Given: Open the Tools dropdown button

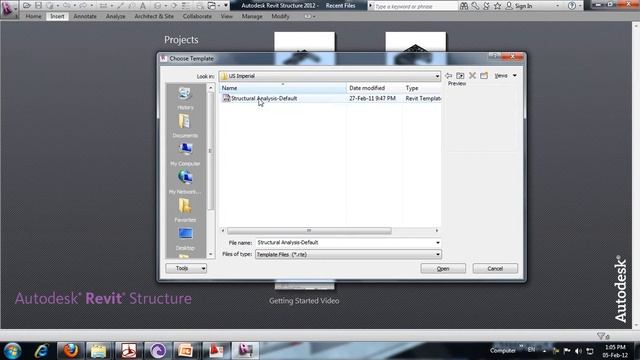Looking at the screenshot, I should [186, 268].
